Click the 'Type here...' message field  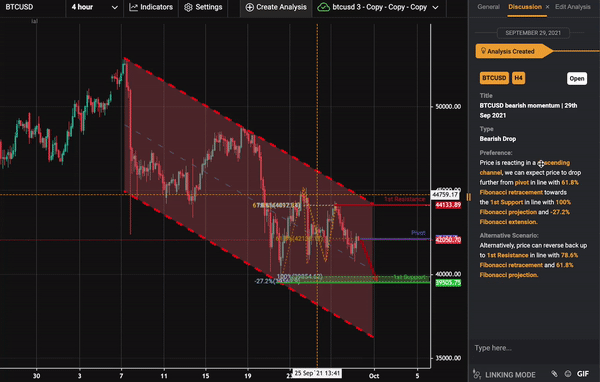click(x=534, y=348)
